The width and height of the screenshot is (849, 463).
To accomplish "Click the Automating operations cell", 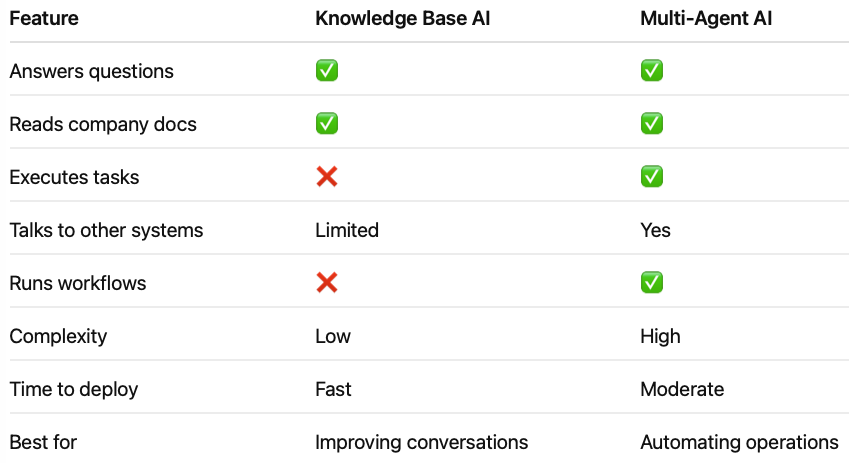I will click(x=739, y=442).
